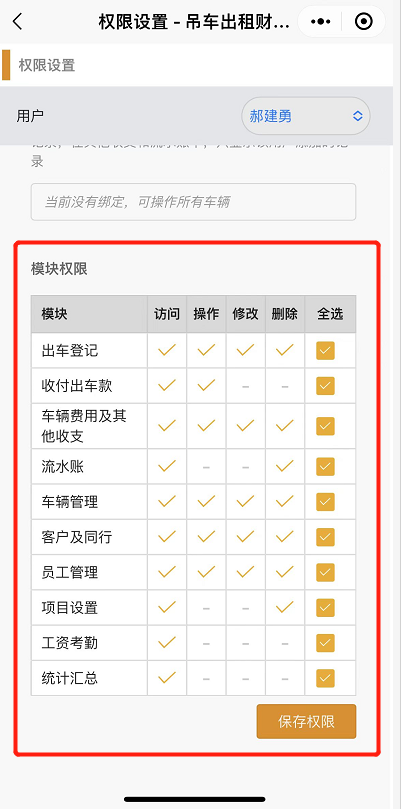Select the 全选 column header
Screen dimensions: 401x809
pos(330,314)
